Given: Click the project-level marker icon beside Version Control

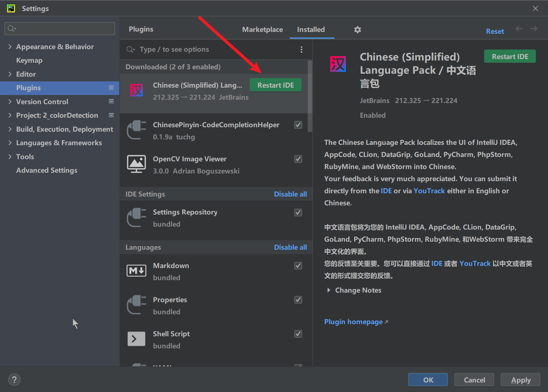Looking at the screenshot, I should (112, 102).
